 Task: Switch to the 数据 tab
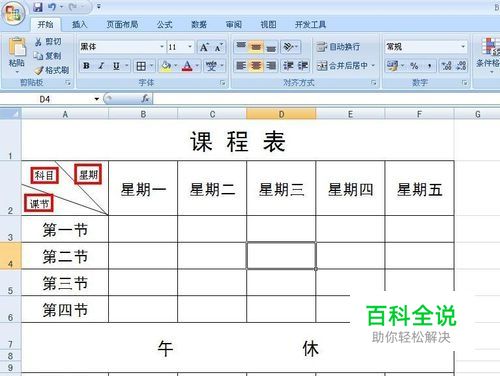tap(199, 24)
